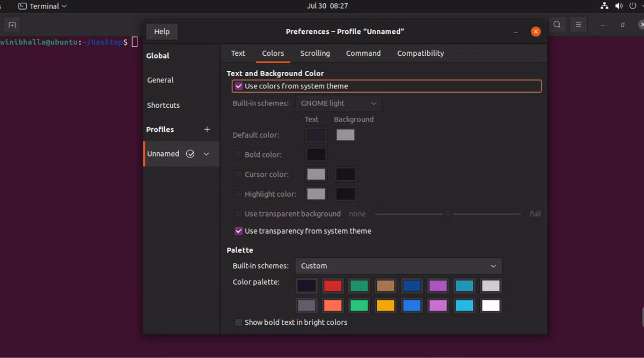Click the Help button
The image size is (644, 358).
pyautogui.click(x=162, y=32)
